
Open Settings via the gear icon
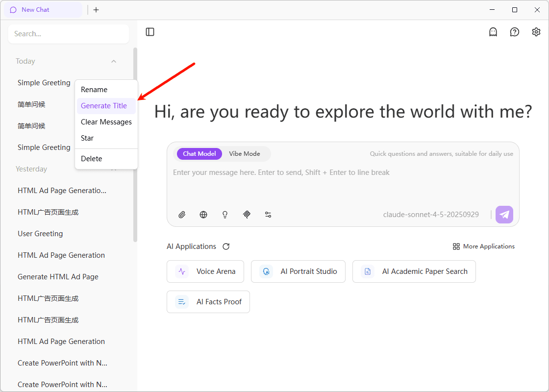[536, 31]
